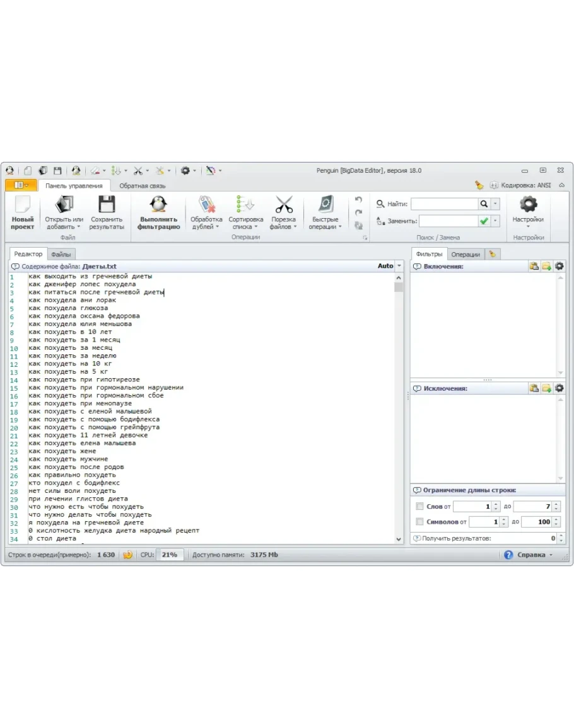Open the Операции tab in right panel

[466, 254]
